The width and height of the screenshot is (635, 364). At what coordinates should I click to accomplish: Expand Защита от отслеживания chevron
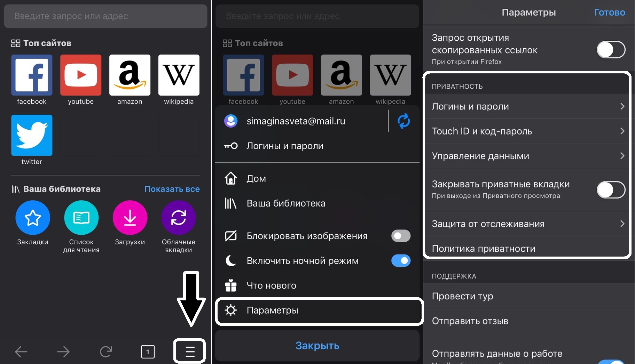coord(622,224)
